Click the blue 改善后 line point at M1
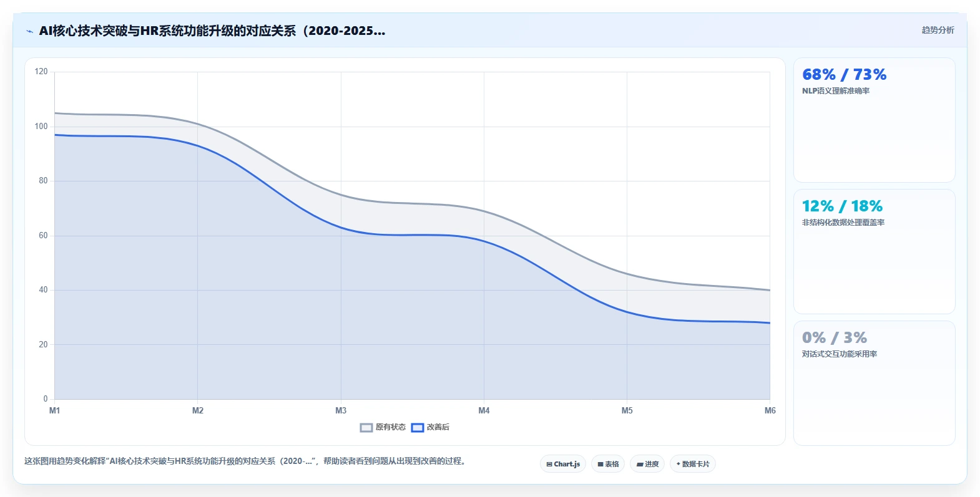 pos(55,135)
